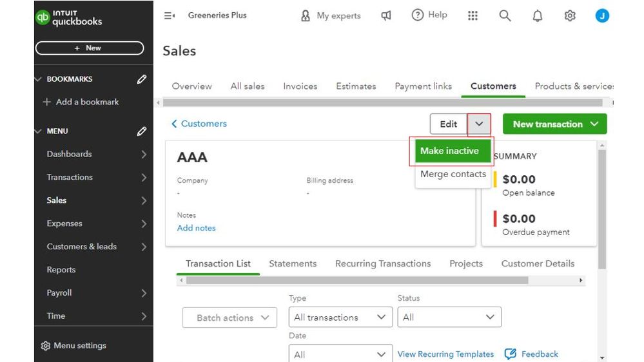Expand the Batch actions dropdown
This screenshot has width=644, height=362.
229,318
